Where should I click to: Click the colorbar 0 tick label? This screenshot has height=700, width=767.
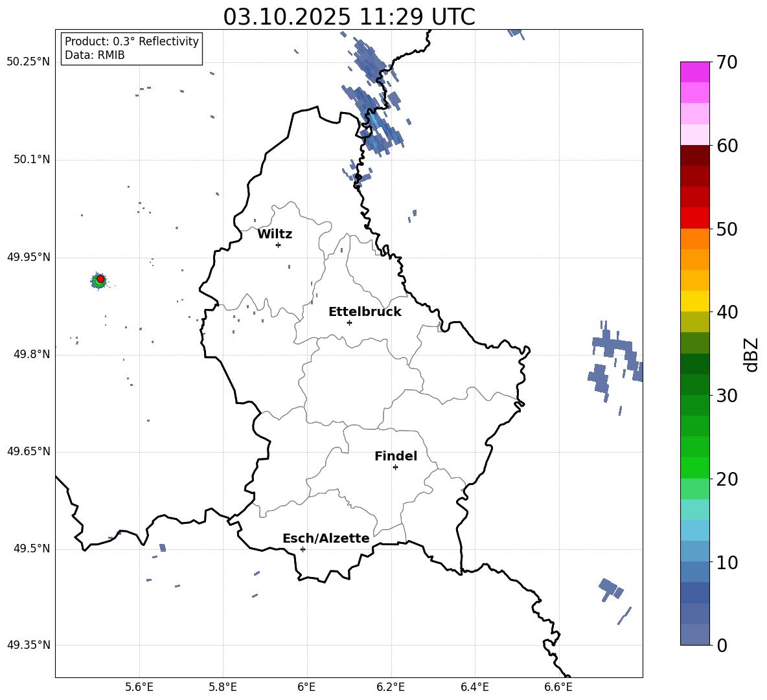coord(722,645)
